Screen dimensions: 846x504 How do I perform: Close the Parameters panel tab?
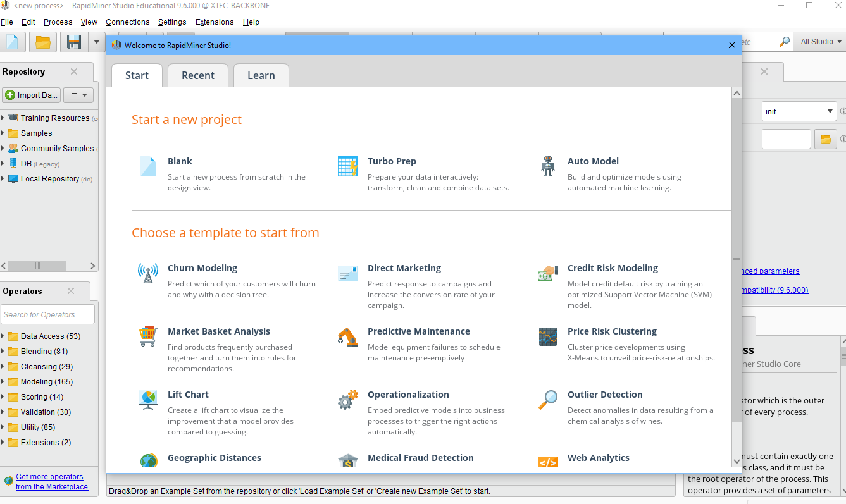coord(764,71)
